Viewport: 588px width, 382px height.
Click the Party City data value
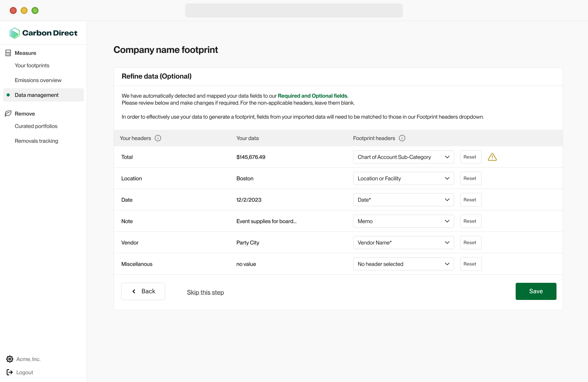(x=248, y=243)
